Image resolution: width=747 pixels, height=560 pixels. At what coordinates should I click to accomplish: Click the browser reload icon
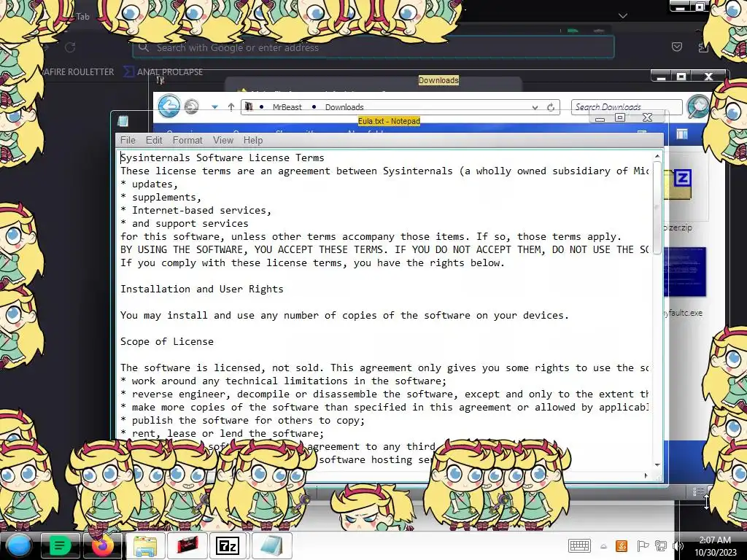pos(70,47)
